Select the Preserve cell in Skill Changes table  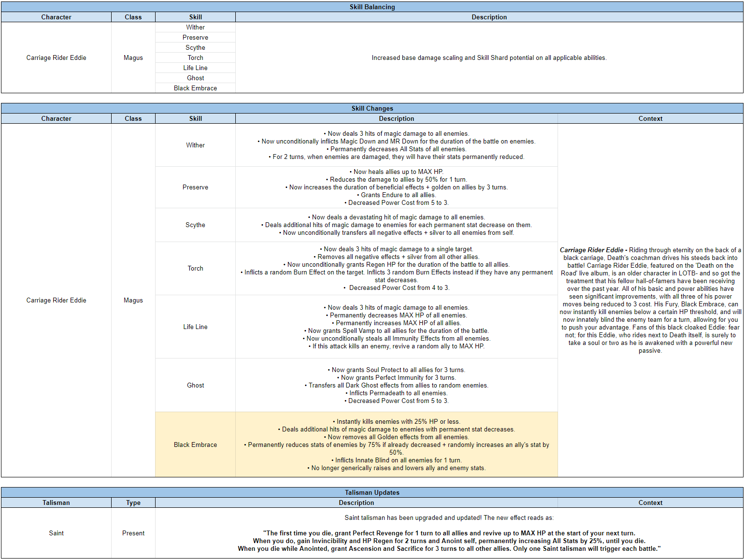[195, 187]
